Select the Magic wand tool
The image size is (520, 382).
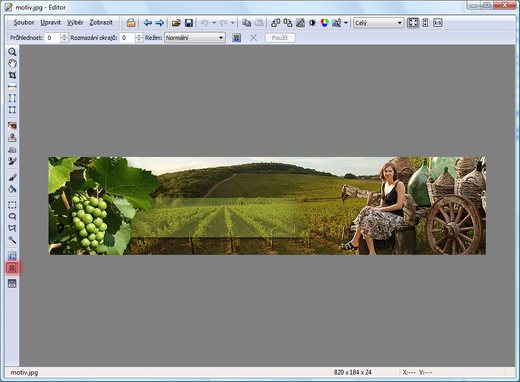coord(12,240)
